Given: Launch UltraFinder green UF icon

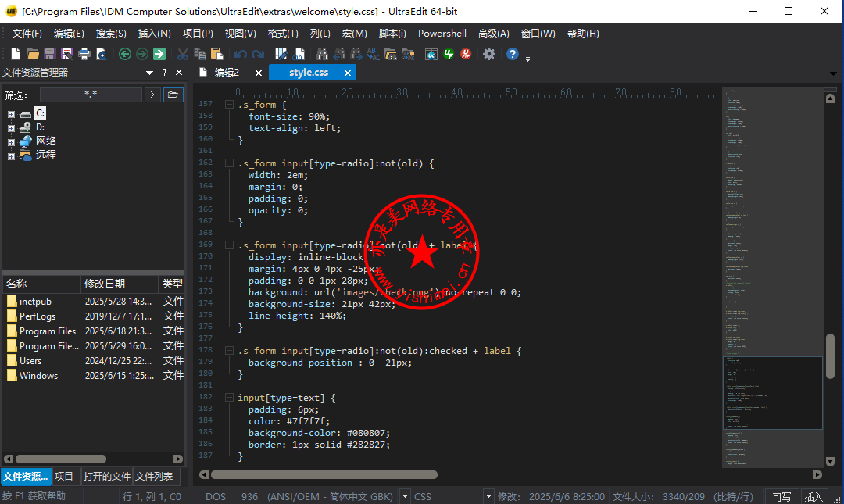Looking at the screenshot, I should (x=449, y=54).
